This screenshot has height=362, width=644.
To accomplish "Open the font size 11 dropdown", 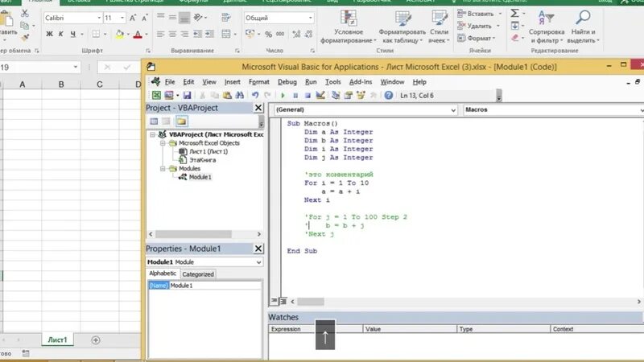I will [x=122, y=18].
